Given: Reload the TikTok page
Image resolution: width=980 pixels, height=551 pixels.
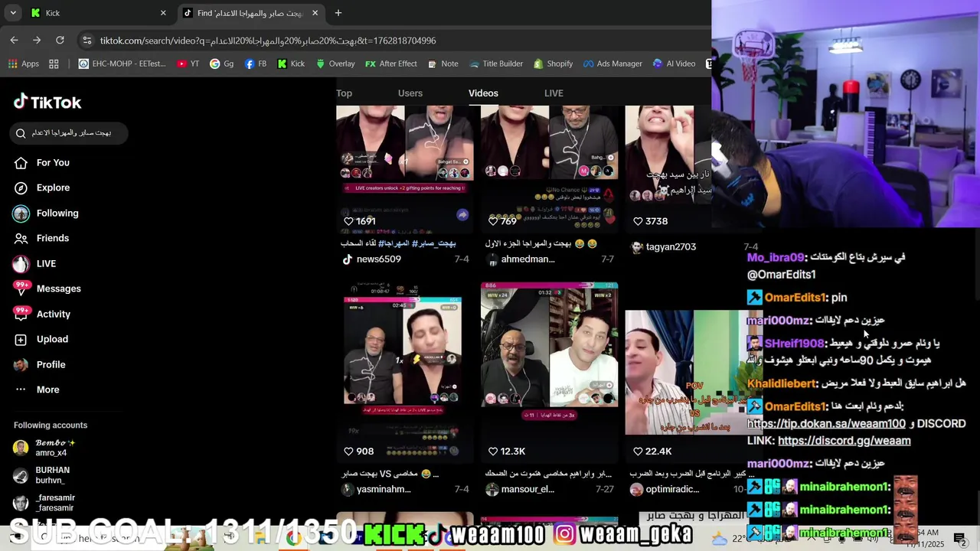Looking at the screenshot, I should pyautogui.click(x=60, y=40).
